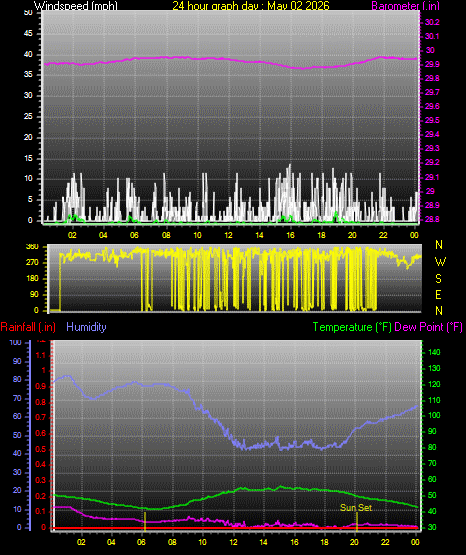Click hour label '04' under the humidity graph
This screenshot has height=555, width=466.
[111, 542]
